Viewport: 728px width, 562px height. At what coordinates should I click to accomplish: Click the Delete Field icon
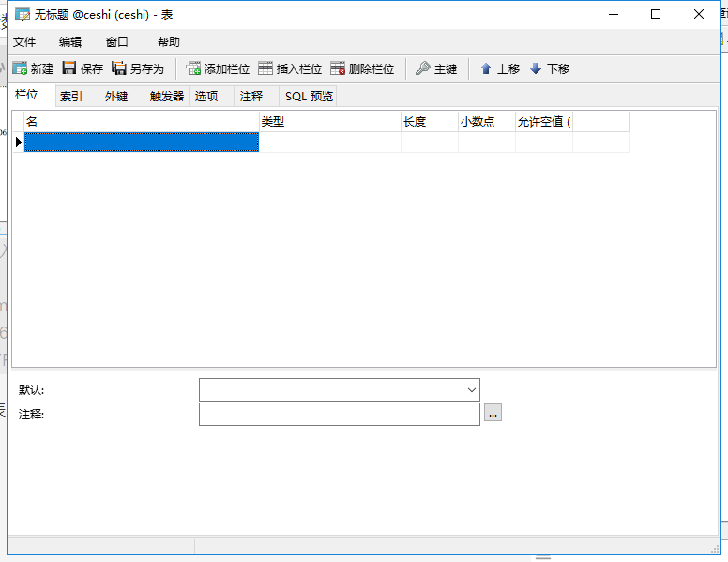point(338,68)
